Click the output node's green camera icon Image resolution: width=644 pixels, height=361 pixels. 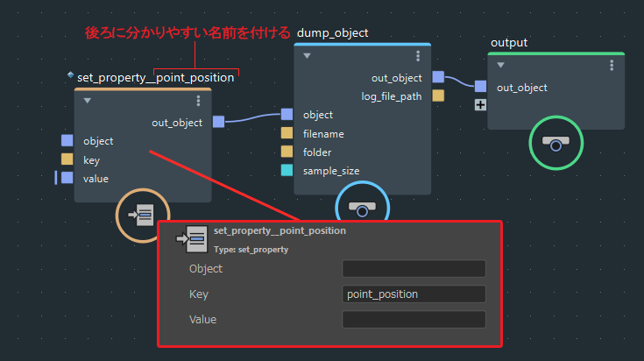pyautogui.click(x=556, y=143)
